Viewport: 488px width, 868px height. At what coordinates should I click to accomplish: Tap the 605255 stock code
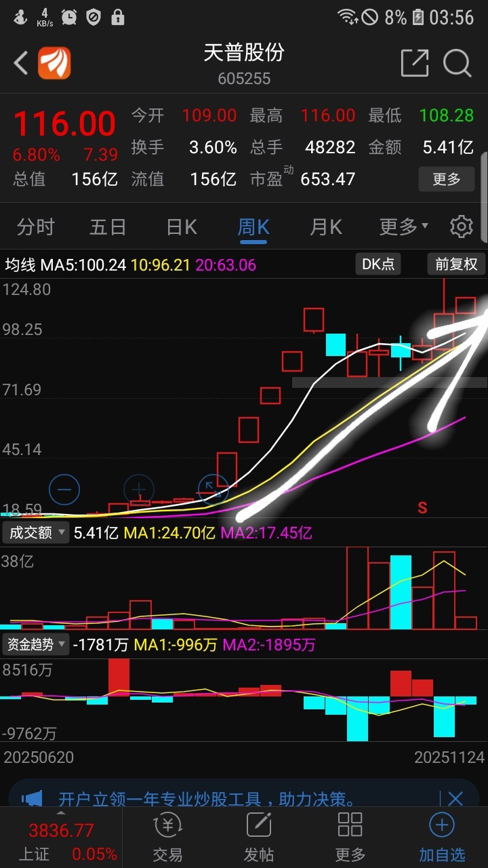pyautogui.click(x=244, y=79)
